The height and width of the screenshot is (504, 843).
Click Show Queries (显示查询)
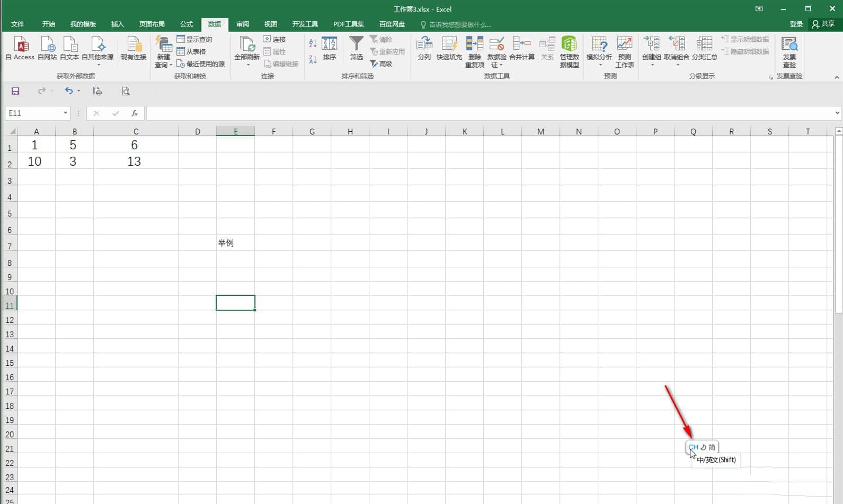[x=194, y=39]
